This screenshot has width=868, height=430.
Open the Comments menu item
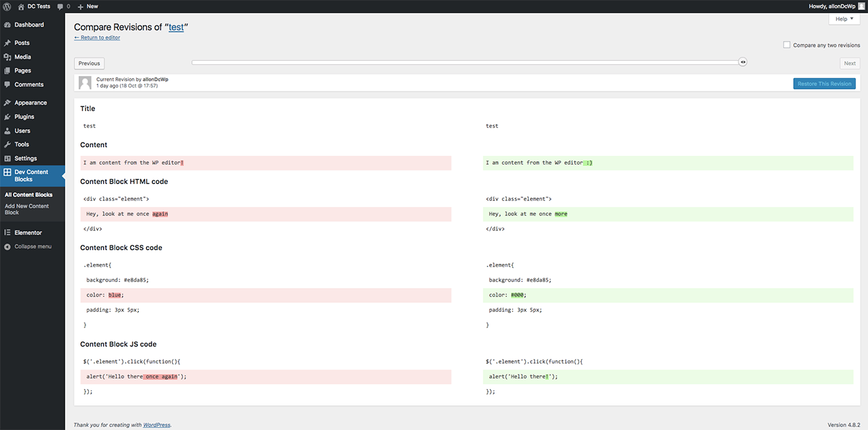tap(32, 85)
